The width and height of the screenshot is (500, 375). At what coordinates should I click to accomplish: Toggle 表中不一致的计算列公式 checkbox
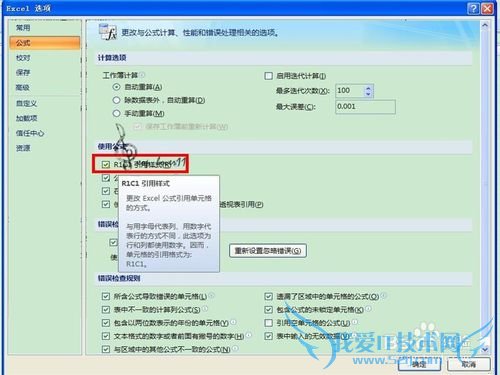(x=106, y=310)
